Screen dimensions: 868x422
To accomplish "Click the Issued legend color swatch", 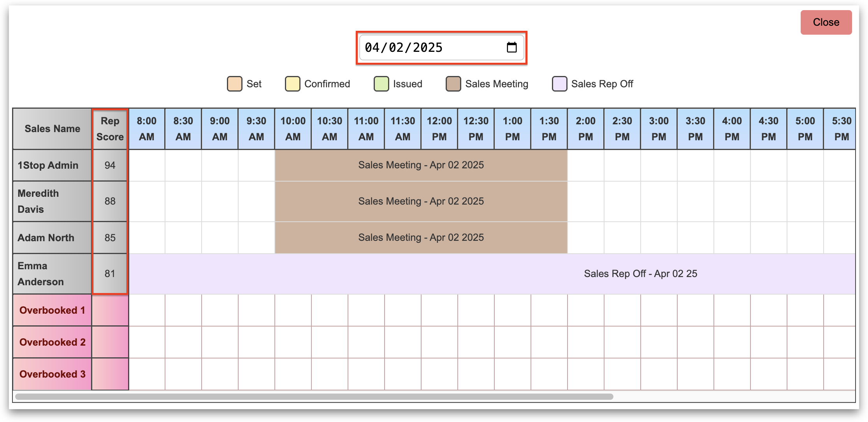I will click(x=381, y=84).
